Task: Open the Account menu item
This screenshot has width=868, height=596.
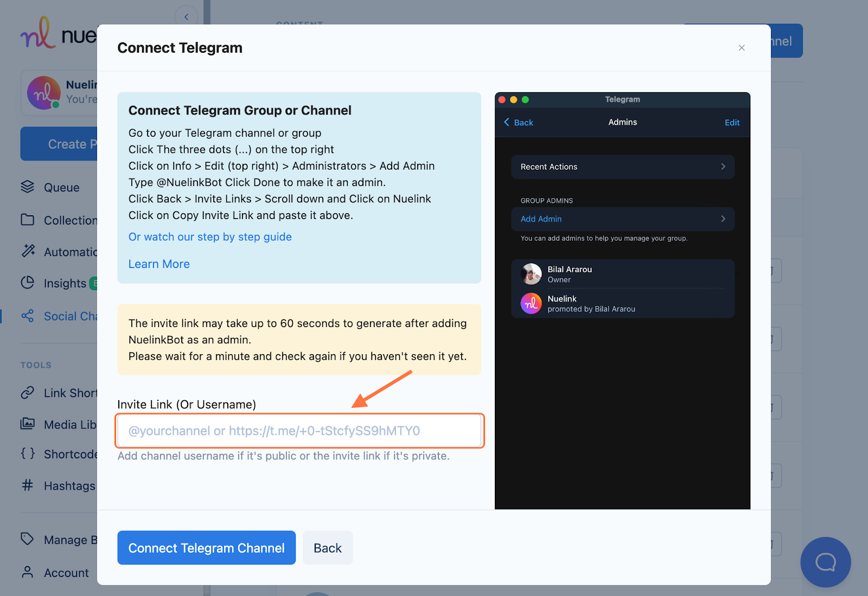Action: click(x=66, y=573)
